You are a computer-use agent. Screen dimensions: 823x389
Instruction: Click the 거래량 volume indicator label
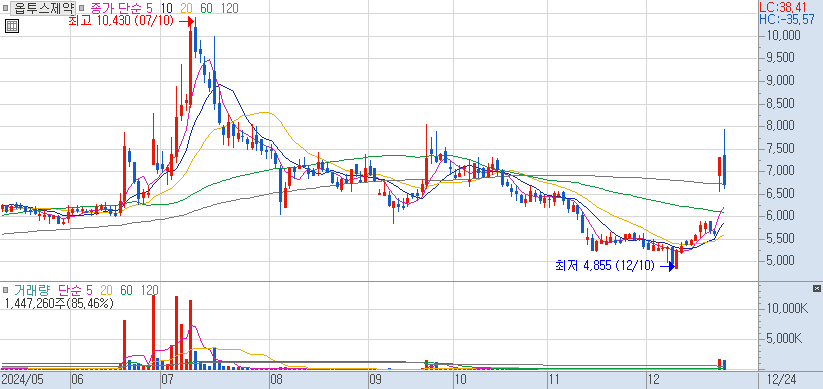[x=32, y=290]
